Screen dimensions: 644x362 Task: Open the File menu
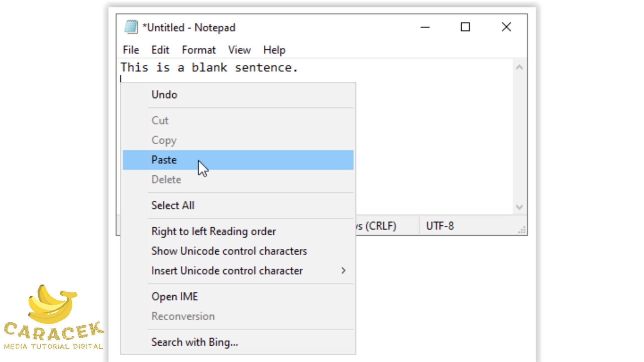pos(131,50)
